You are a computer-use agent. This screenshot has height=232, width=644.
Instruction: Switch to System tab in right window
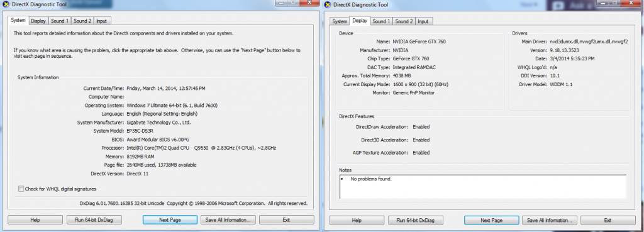coord(340,21)
